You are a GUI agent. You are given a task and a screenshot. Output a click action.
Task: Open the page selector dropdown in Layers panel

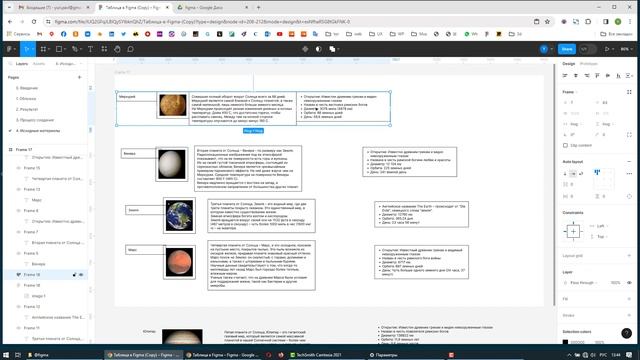[70, 64]
